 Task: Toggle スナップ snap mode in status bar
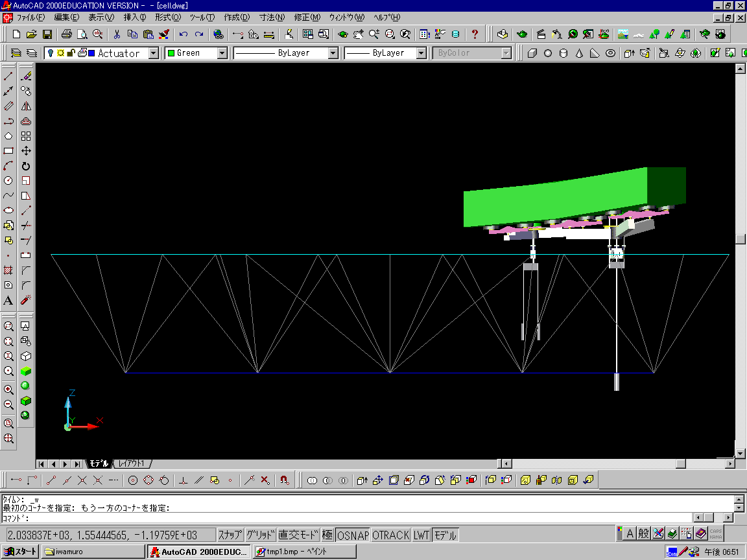click(231, 535)
